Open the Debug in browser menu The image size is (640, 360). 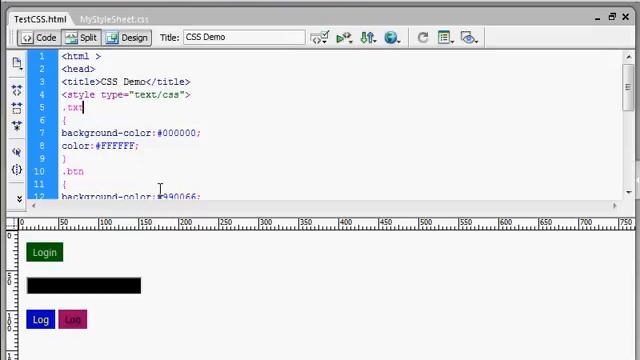[344, 38]
